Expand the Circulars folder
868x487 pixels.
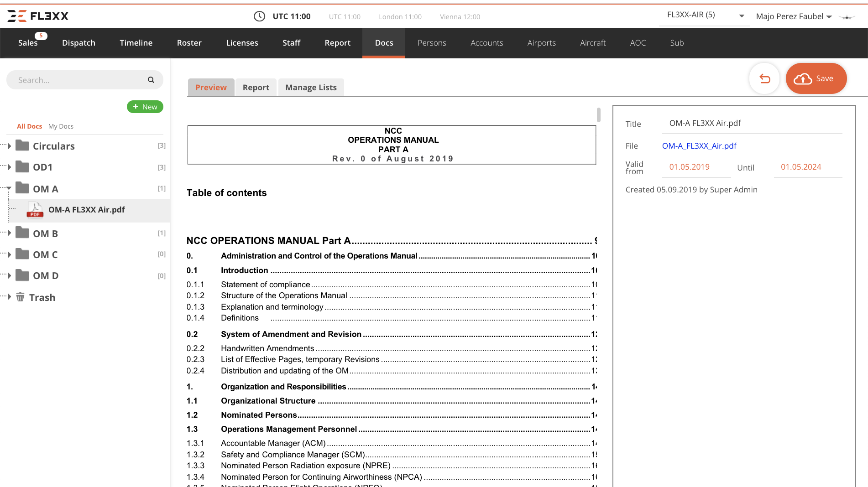click(x=10, y=146)
